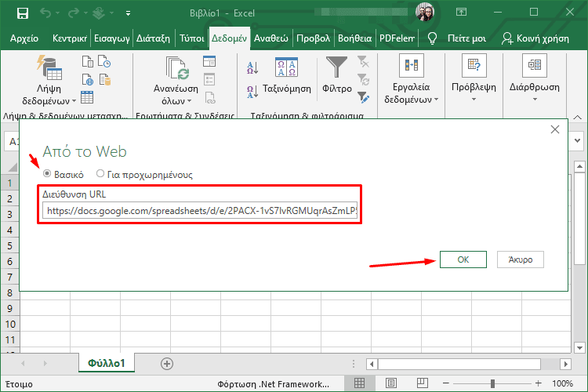
Task: Switch to Page Break Preview icon
Action: pyautogui.click(x=423, y=383)
